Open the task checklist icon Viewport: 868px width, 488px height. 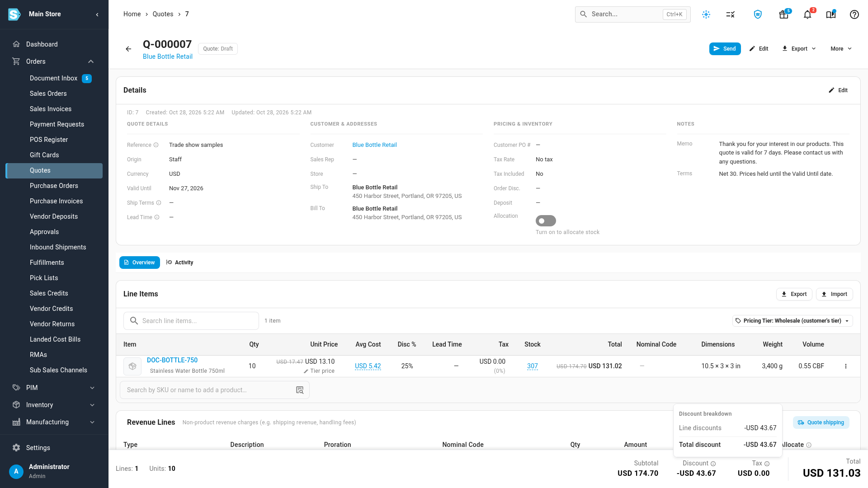[x=731, y=14]
